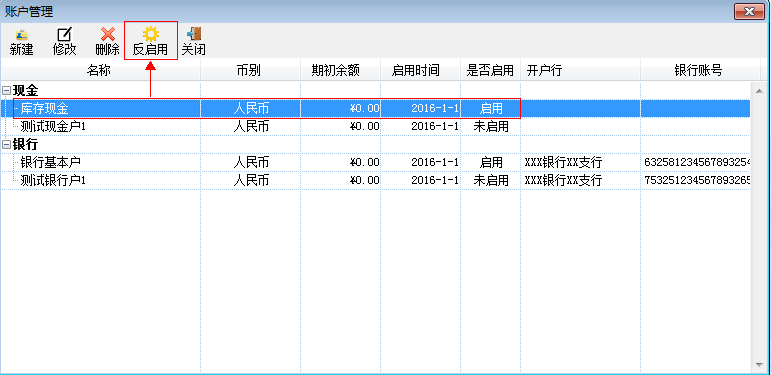
Task: Click the 反启用 gear icon
Action: click(x=150, y=34)
